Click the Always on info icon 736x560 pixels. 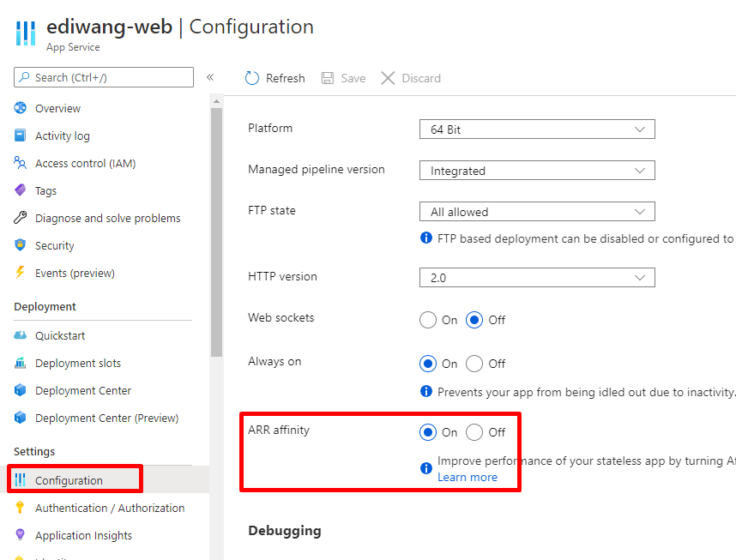[426, 391]
